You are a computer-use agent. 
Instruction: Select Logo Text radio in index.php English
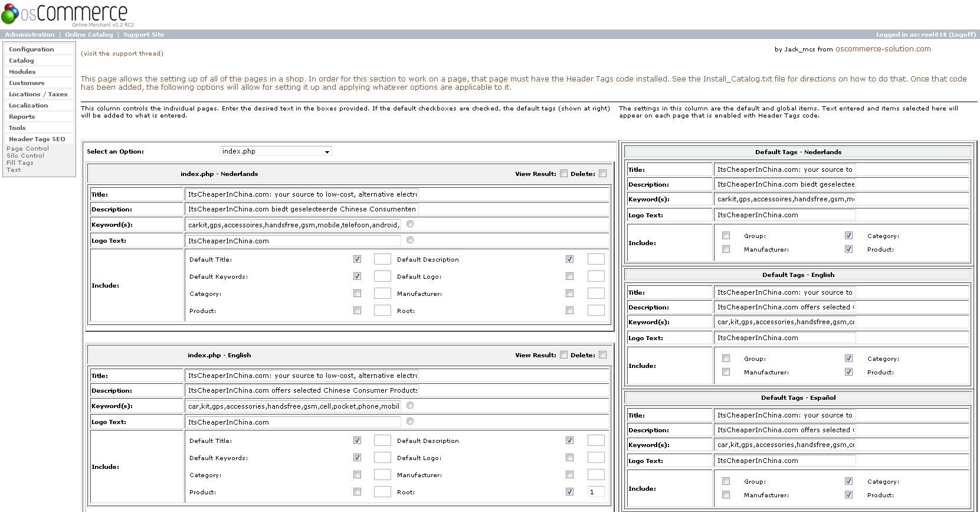pos(410,421)
